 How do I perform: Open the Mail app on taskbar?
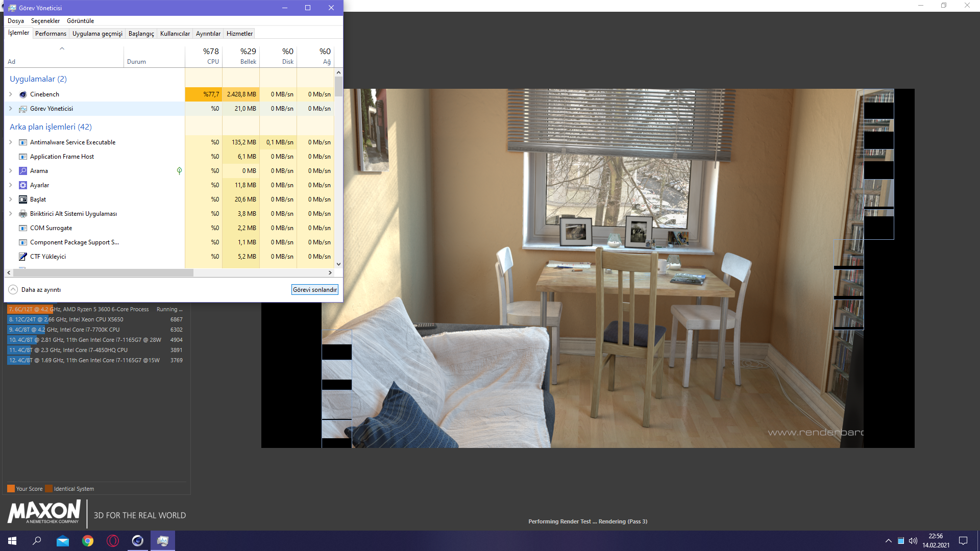[63, 541]
